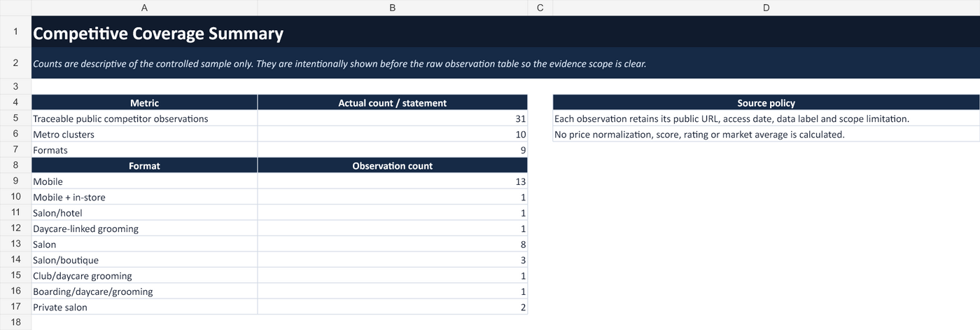This screenshot has height=330, width=980.
Task: Click the No price normalization statement cell
Action: 766,134
